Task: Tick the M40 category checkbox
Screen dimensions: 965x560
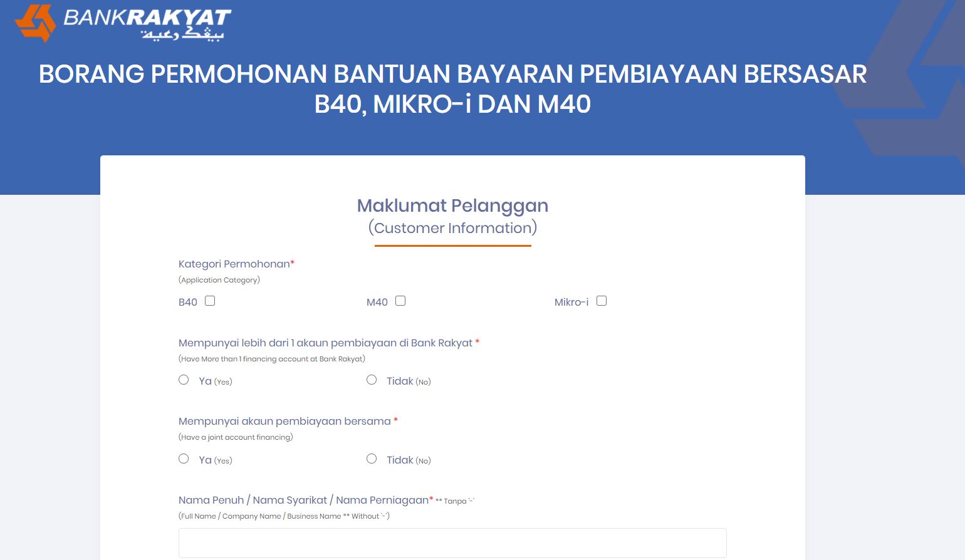Action: pyautogui.click(x=400, y=301)
